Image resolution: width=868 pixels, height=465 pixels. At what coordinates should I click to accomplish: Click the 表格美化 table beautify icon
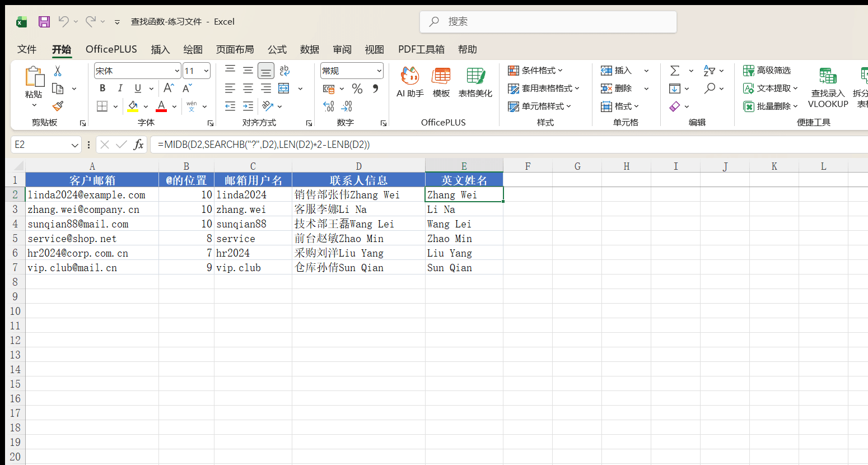(x=475, y=82)
